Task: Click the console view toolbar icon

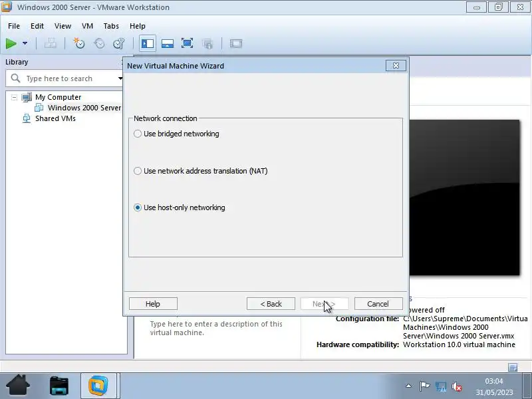Action: (236, 43)
